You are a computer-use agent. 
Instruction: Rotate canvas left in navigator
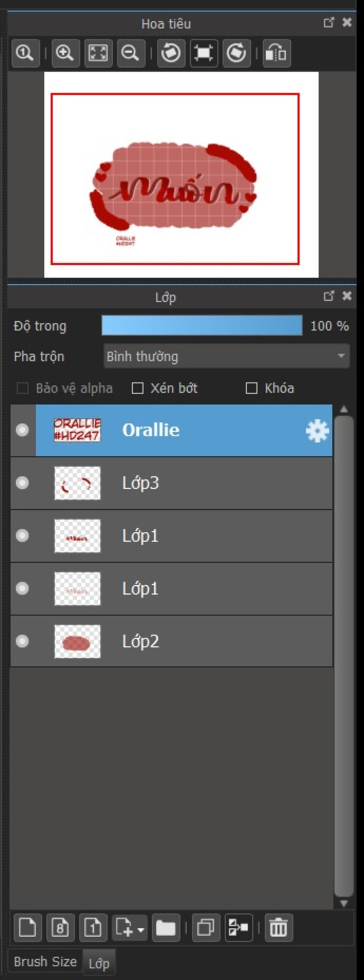click(x=171, y=53)
